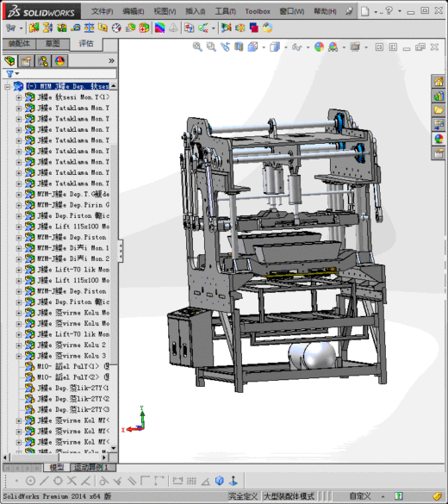Click Zoom to Fit magnifier icon
The height and width of the screenshot is (504, 448).
point(197,47)
